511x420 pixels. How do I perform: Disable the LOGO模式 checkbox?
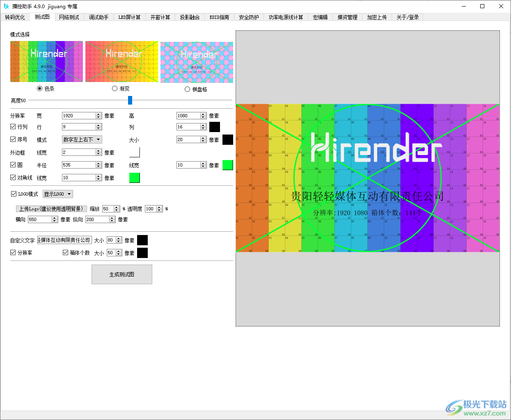[13, 194]
